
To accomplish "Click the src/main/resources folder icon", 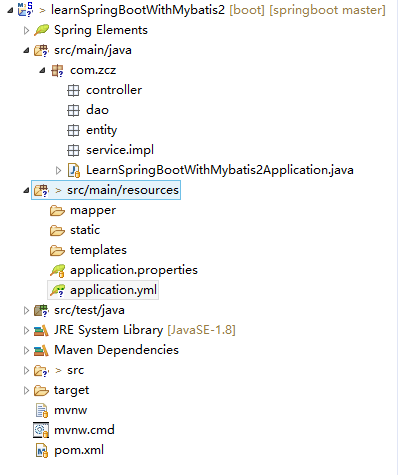I will click(x=41, y=190).
